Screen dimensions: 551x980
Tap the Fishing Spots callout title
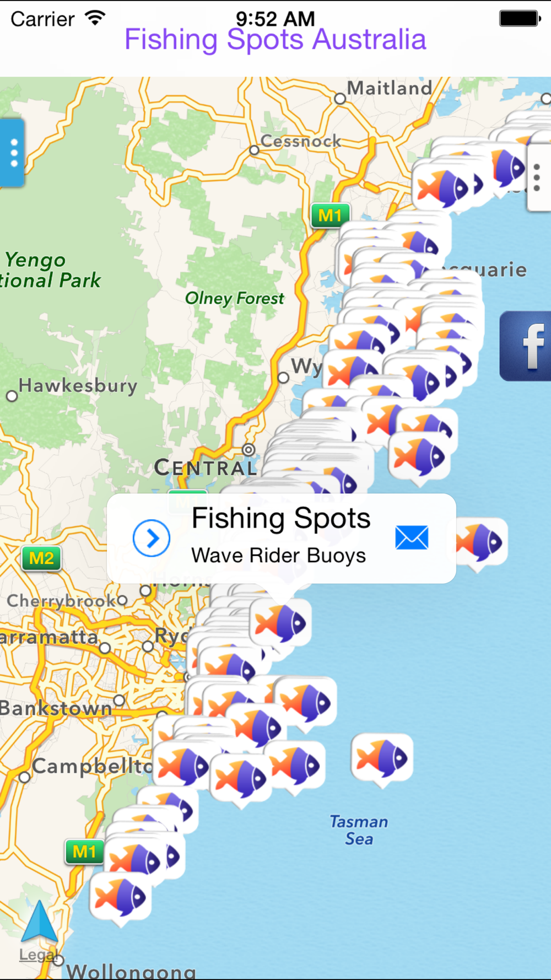coord(281,518)
